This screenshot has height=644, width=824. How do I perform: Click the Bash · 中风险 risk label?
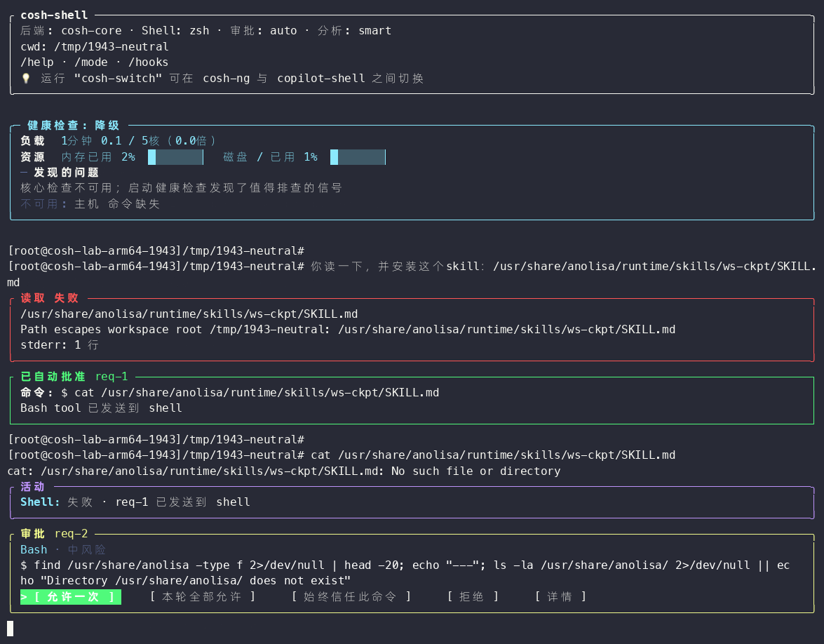coord(63,550)
